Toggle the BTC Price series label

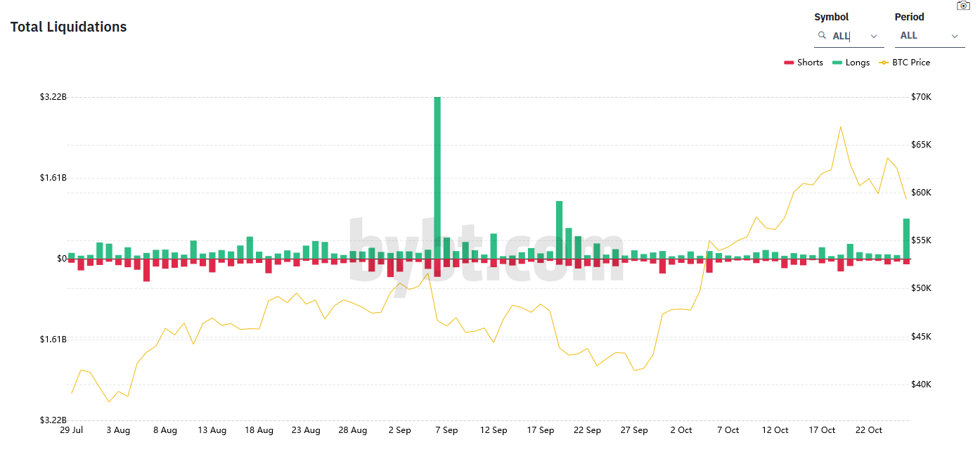pos(911,63)
